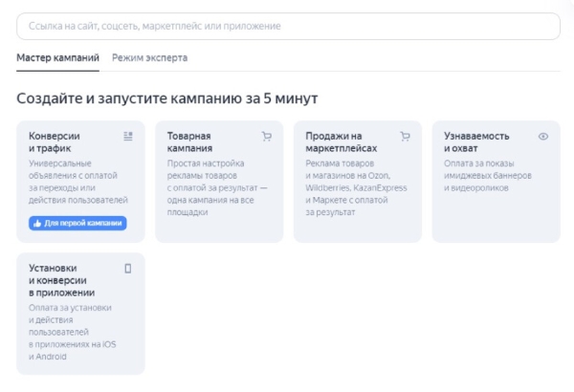This screenshot has height=392, width=574.
Task: Click the Простая настройка рекламы товаров description
Action: [x=217, y=187]
